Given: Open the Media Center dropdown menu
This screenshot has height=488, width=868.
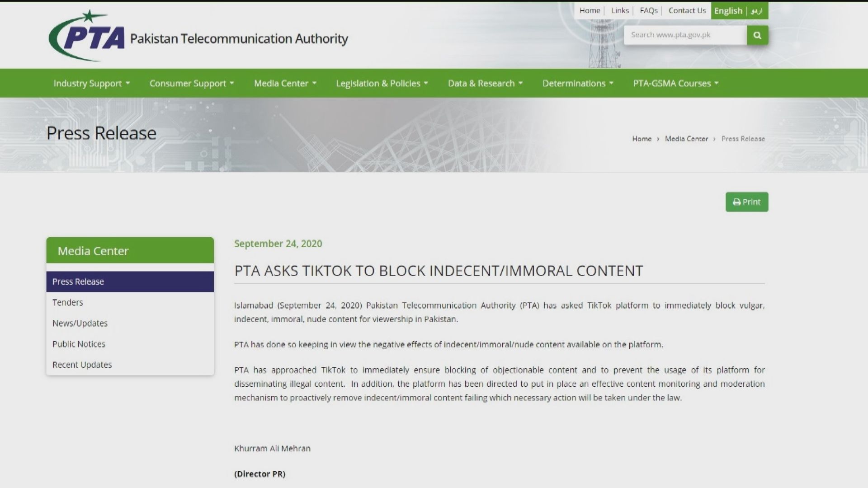Looking at the screenshot, I should (285, 84).
